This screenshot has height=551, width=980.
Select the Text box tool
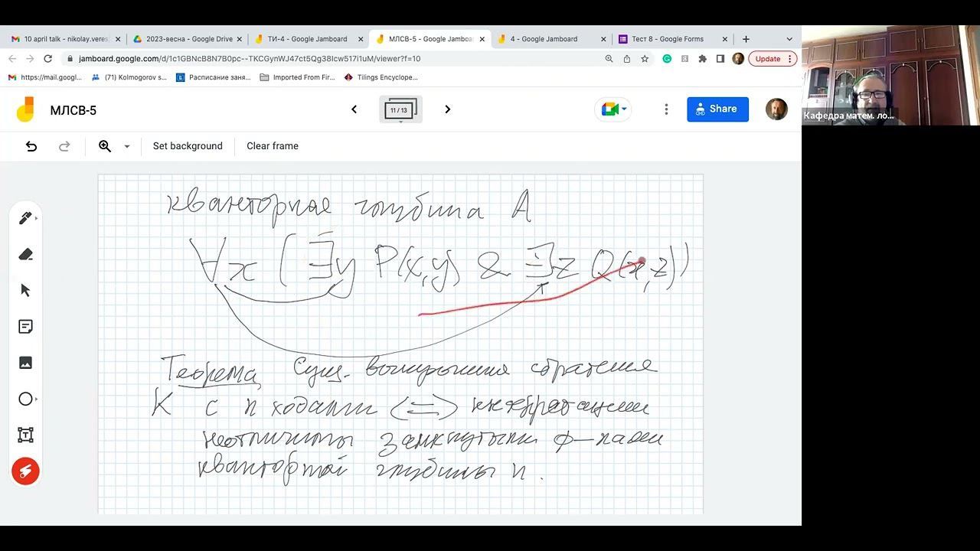pos(25,435)
